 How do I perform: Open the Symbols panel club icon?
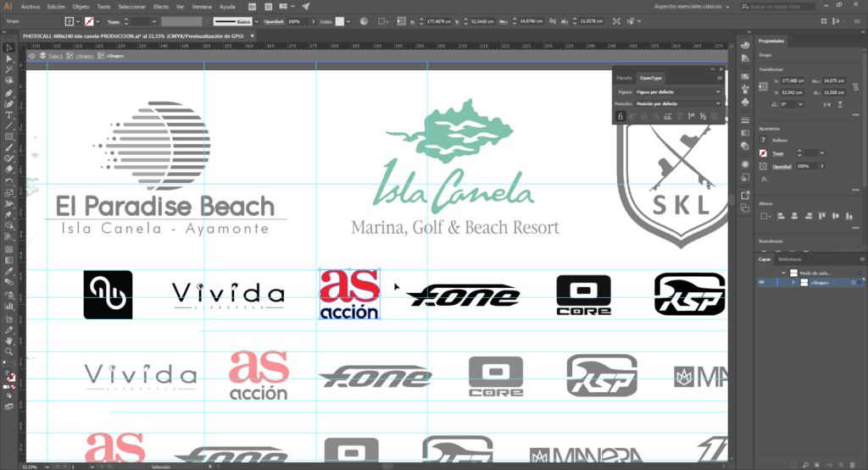click(x=745, y=102)
